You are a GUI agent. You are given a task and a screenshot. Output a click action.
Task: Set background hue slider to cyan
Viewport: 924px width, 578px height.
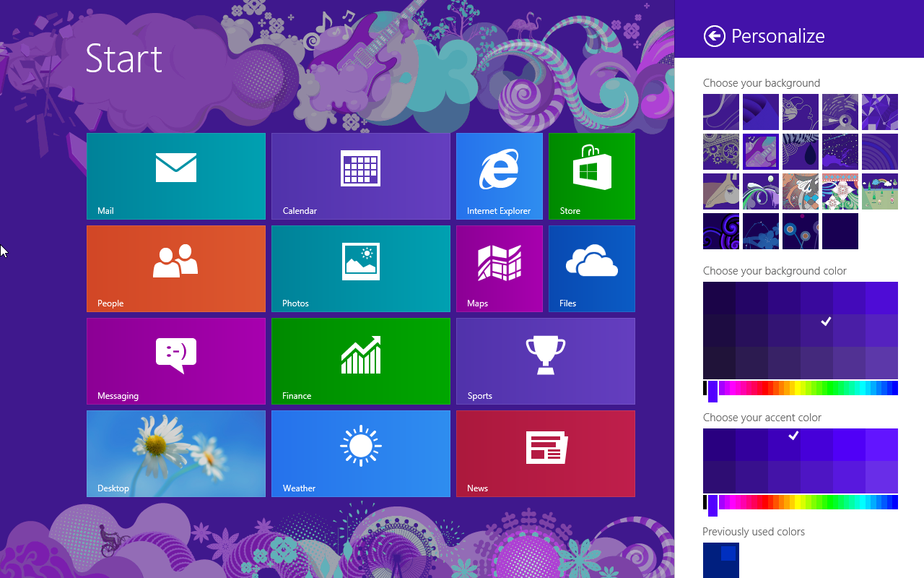point(861,389)
